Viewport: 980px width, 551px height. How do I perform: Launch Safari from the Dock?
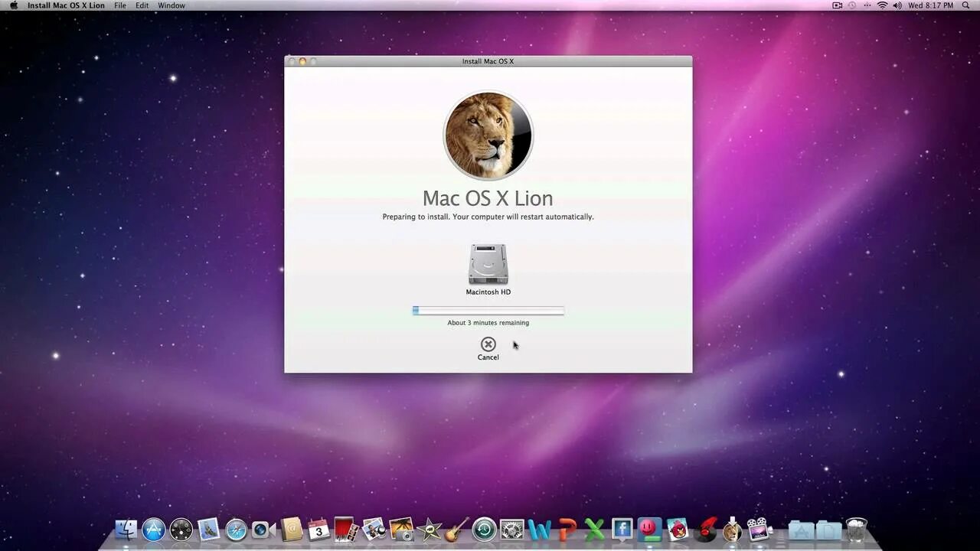click(236, 530)
